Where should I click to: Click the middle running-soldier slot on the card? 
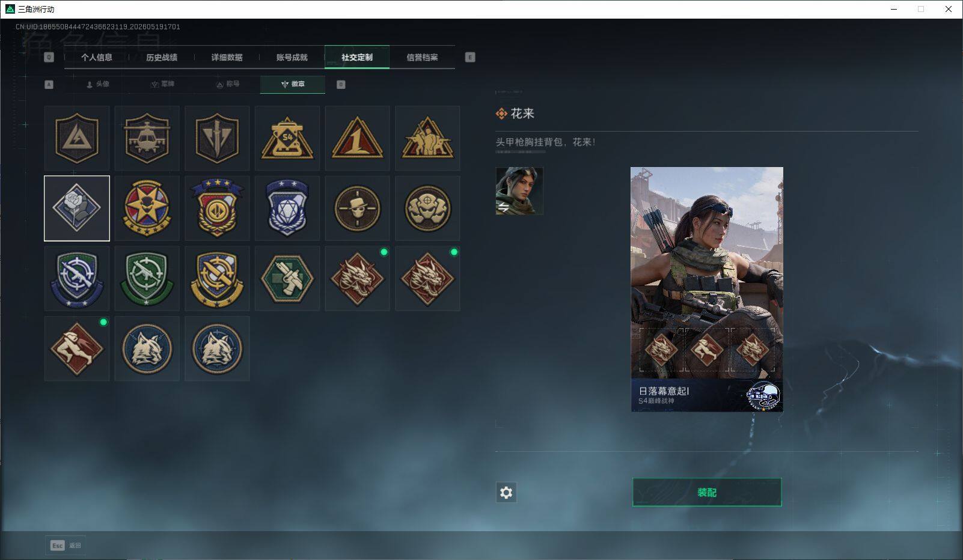click(x=707, y=349)
